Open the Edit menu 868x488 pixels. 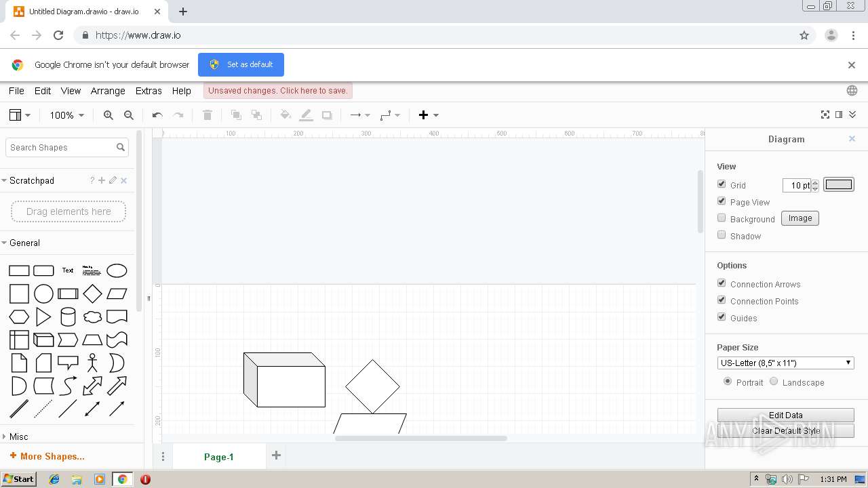(x=43, y=91)
